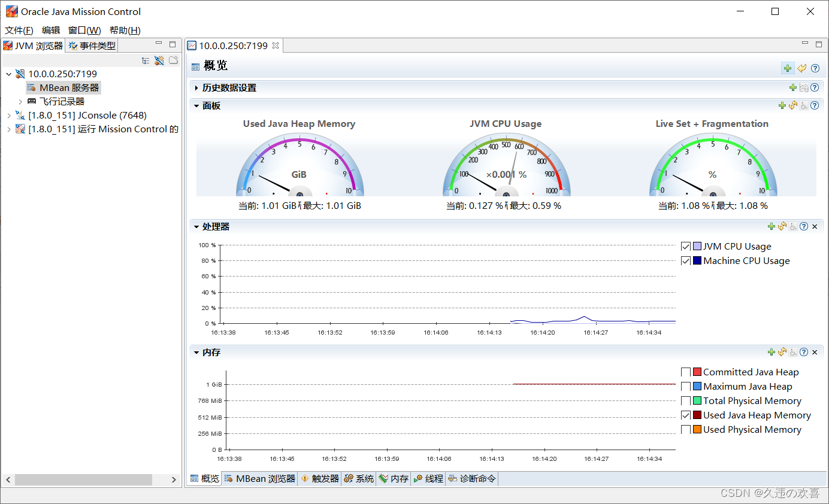Switch to the 诊断命令 bottom tab

click(x=472, y=479)
